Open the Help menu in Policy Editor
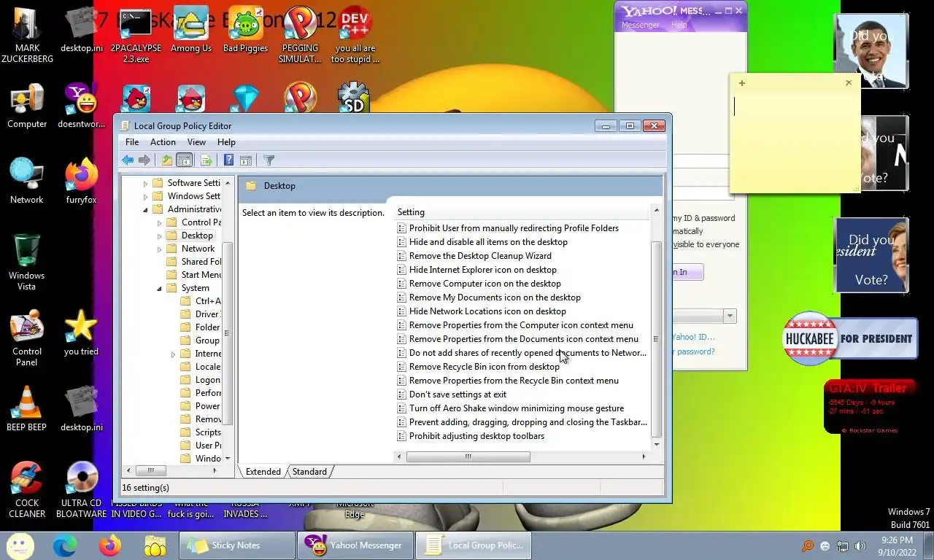934x560 pixels. tap(226, 142)
